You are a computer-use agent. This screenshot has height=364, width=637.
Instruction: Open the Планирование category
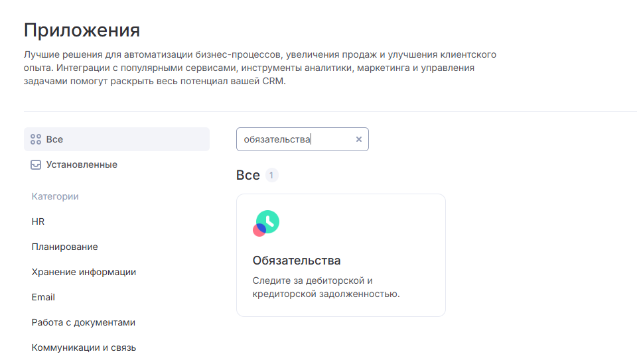coord(64,247)
